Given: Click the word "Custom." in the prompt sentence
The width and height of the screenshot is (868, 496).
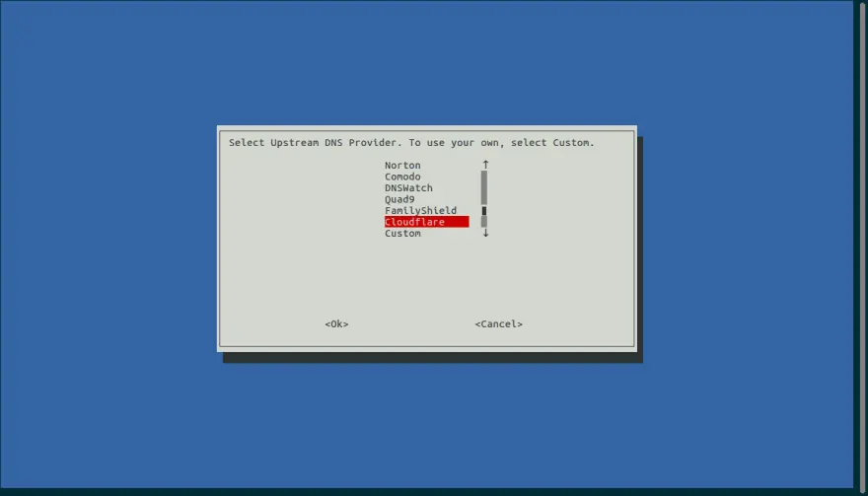Looking at the screenshot, I should [x=573, y=143].
